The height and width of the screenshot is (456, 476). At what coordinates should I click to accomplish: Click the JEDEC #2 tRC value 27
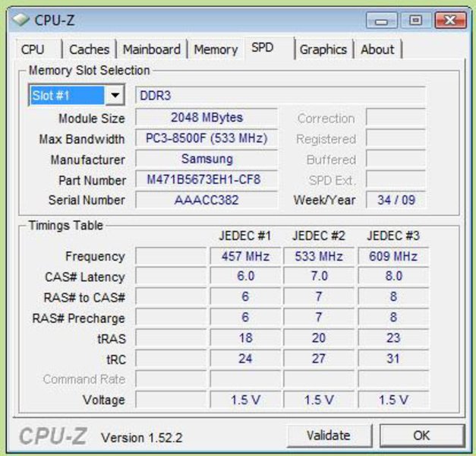click(x=319, y=359)
